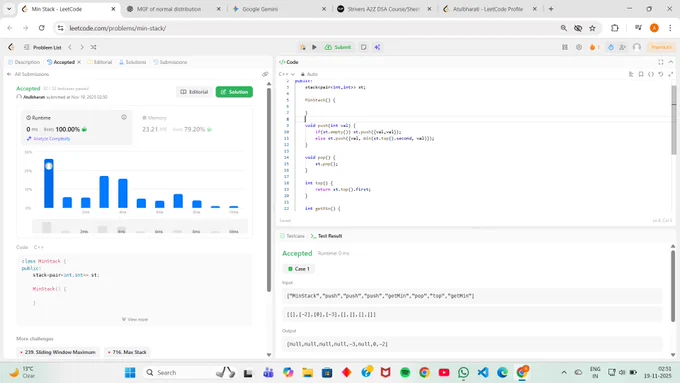Select the Accepted tab
The height and width of the screenshot is (383, 680).
(61, 62)
